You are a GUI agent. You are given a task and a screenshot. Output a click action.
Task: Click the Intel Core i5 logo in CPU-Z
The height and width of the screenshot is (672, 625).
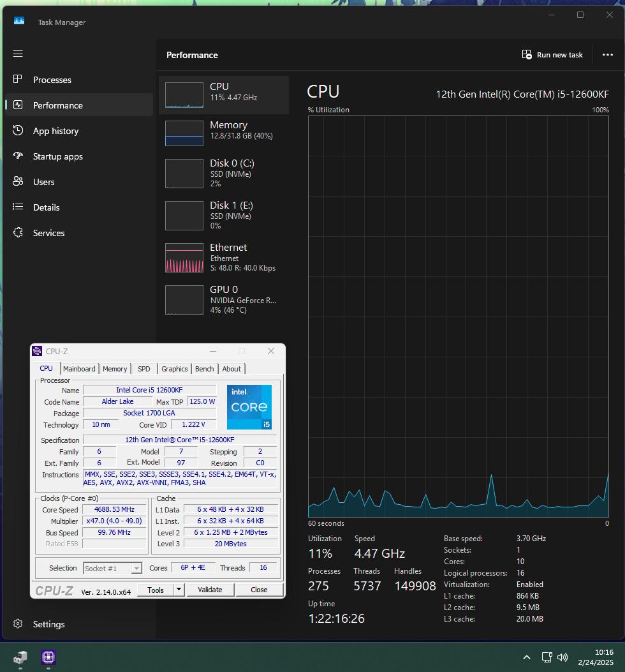(x=249, y=407)
